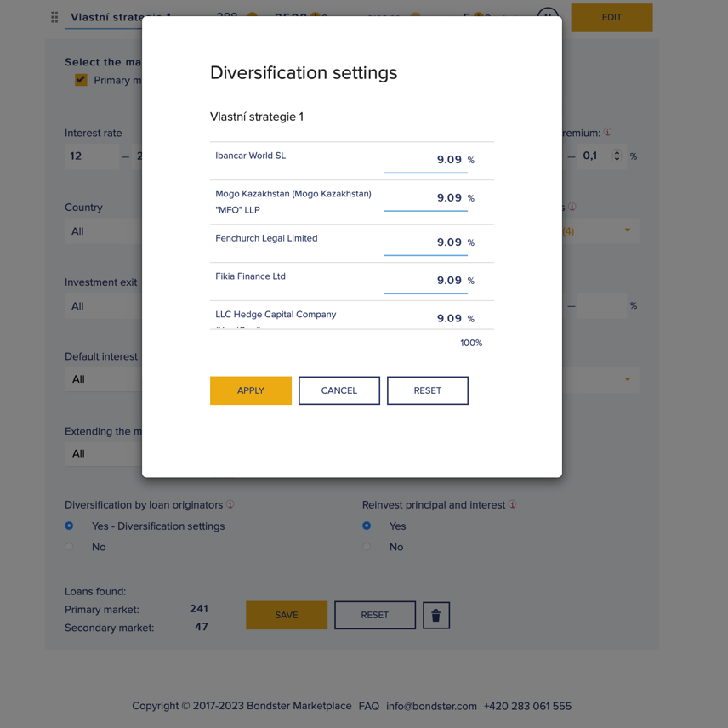Select No for reinvest principal and interest
The height and width of the screenshot is (728, 728).
coord(367,547)
